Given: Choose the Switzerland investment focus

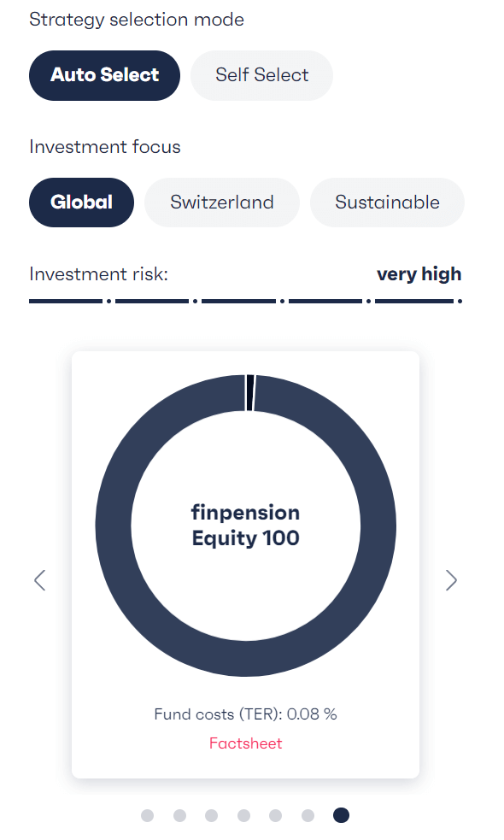Looking at the screenshot, I should 221,203.
